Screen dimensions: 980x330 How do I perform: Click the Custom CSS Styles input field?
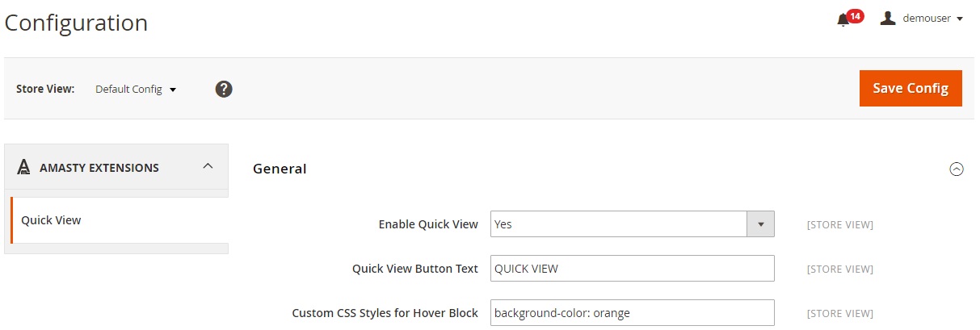click(632, 313)
